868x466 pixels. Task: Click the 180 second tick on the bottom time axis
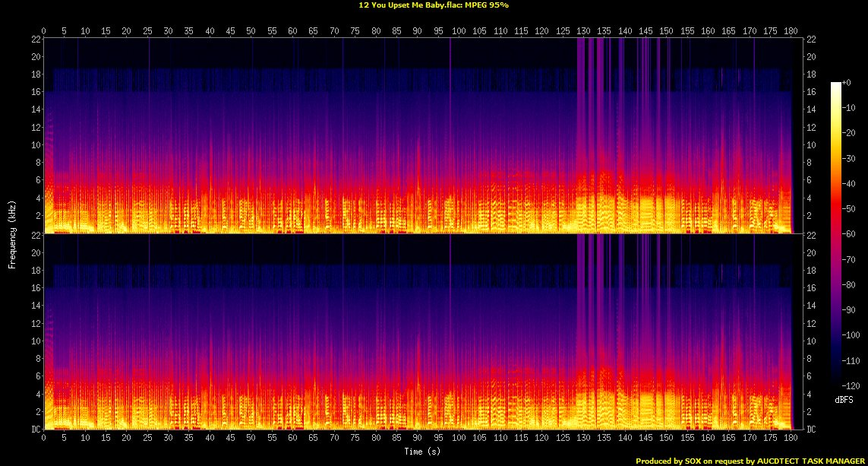pos(790,438)
